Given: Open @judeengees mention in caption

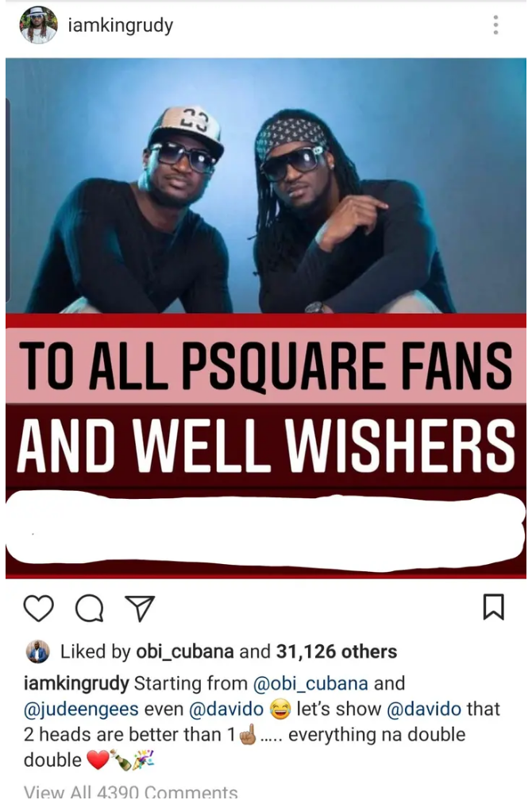Looking at the screenshot, I should (81, 709).
